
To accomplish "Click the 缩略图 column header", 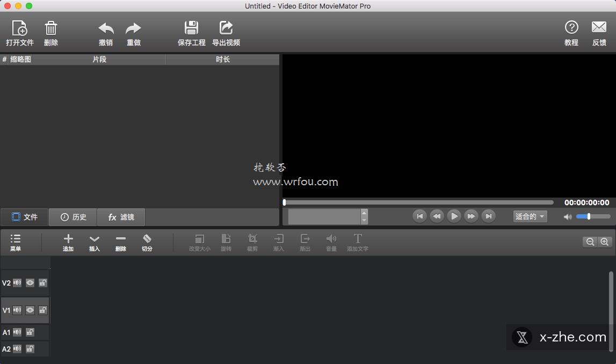I will pos(20,59).
